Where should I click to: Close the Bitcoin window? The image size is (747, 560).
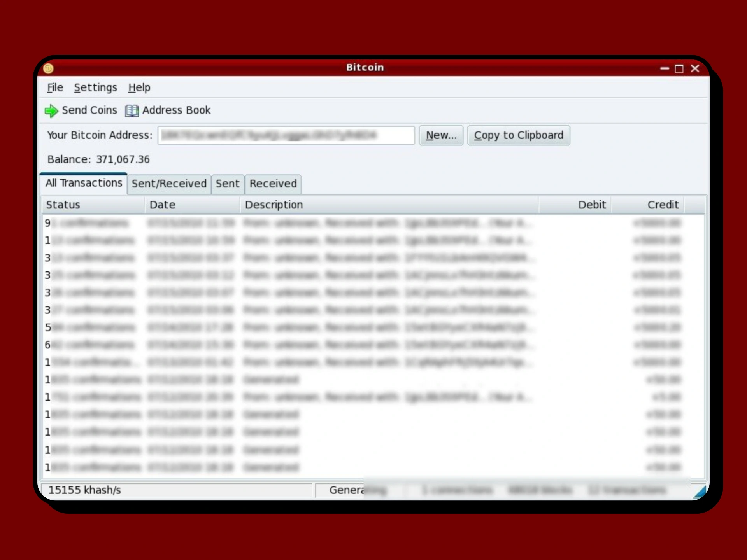point(695,69)
